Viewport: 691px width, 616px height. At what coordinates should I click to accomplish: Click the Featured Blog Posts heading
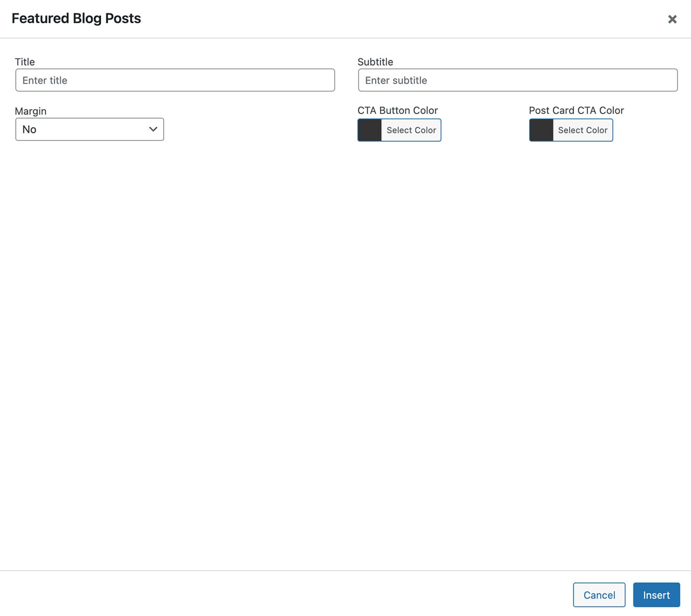point(76,18)
